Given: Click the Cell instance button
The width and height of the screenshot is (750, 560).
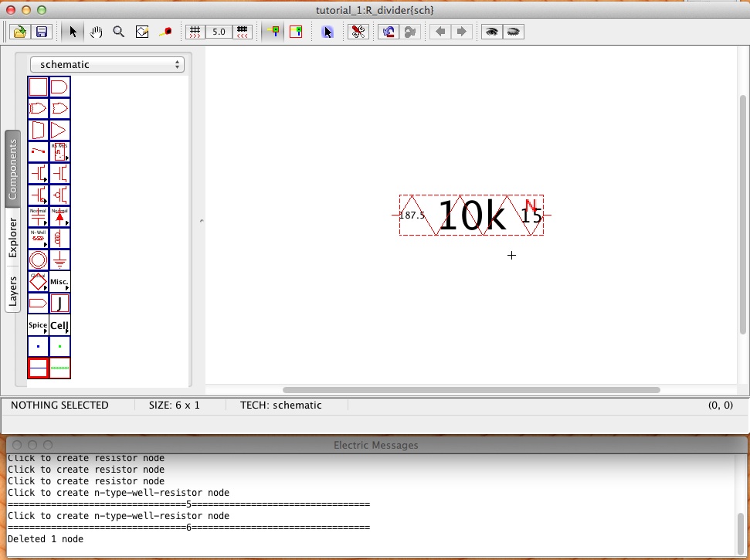Looking at the screenshot, I should [x=59, y=325].
